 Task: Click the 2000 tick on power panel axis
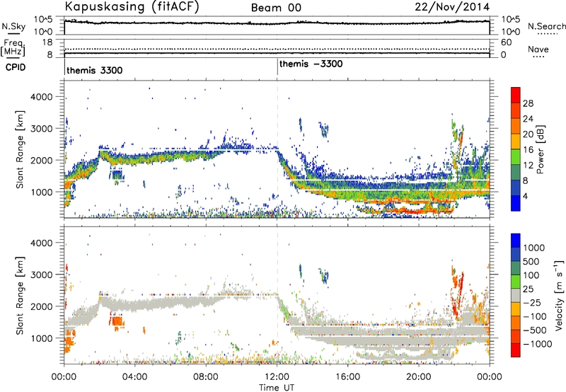pyautogui.click(x=42, y=160)
